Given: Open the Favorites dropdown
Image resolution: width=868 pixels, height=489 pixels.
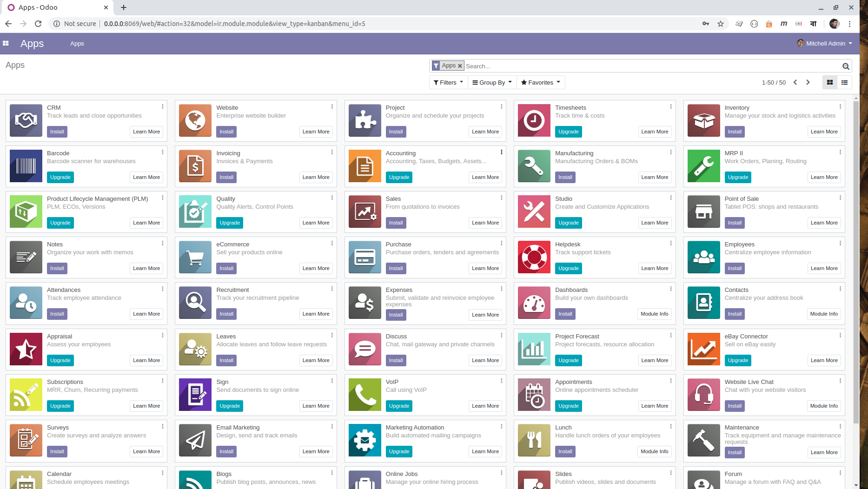Looking at the screenshot, I should [x=541, y=82].
